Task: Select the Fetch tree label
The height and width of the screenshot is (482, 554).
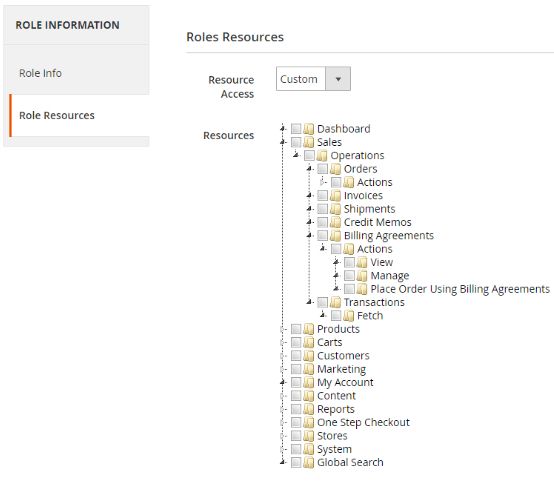Action: click(370, 316)
